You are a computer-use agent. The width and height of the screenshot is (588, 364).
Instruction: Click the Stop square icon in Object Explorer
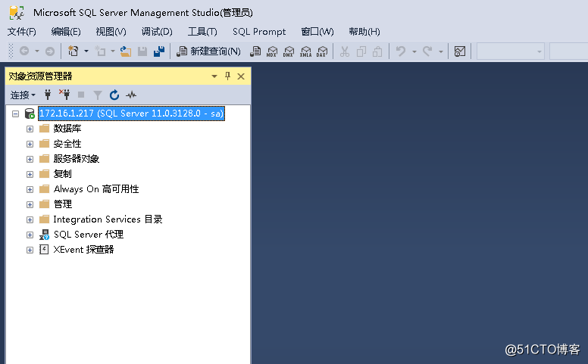(x=80, y=95)
